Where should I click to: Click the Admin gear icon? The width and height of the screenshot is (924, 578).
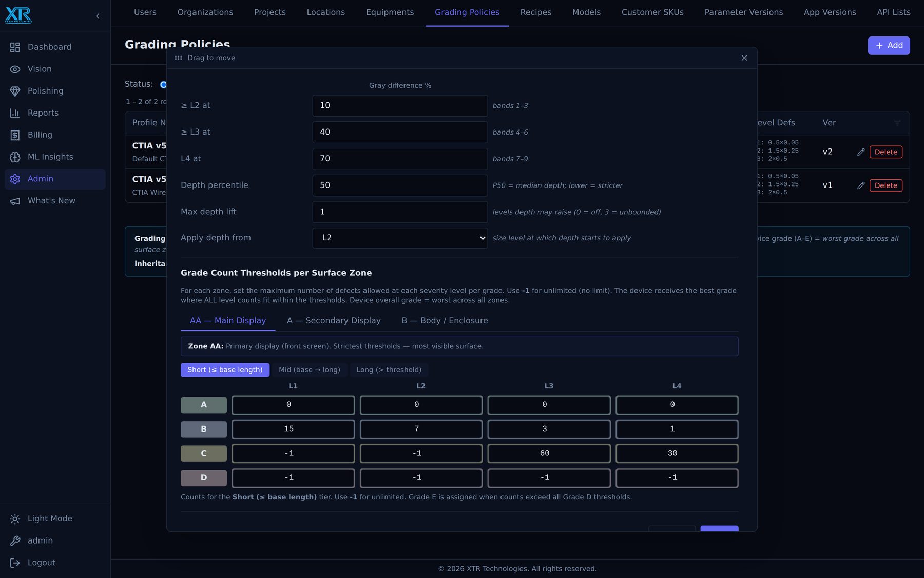(x=15, y=179)
